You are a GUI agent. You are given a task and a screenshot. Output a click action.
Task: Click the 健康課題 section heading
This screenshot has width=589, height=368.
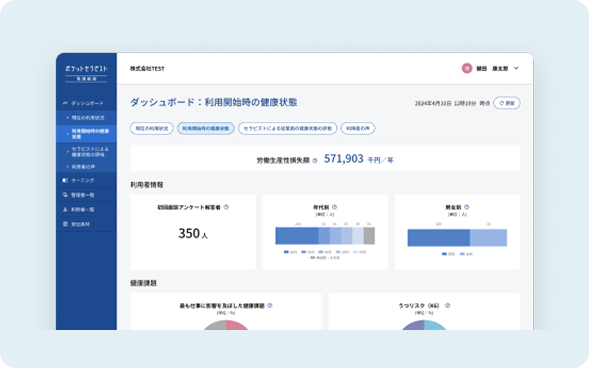click(143, 283)
